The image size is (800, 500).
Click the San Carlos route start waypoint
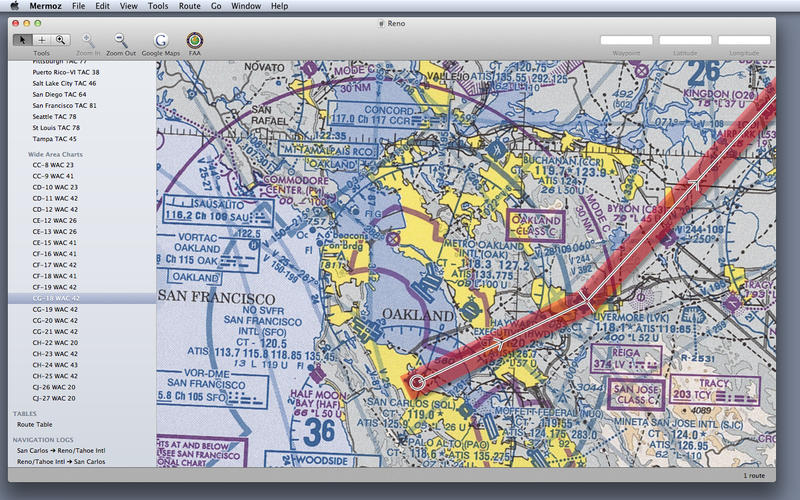pyautogui.click(x=417, y=381)
